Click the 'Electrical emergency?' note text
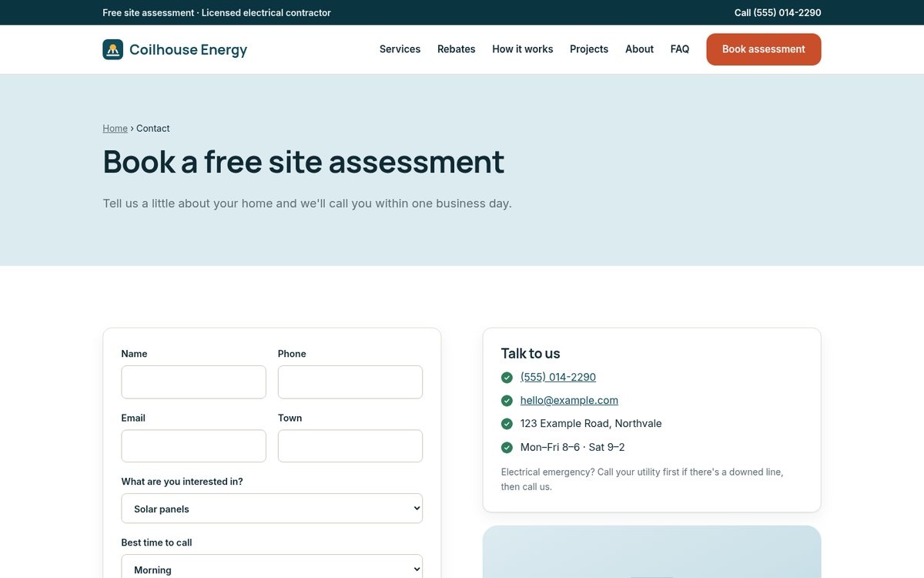Screen dimensions: 924x578 click(x=642, y=479)
